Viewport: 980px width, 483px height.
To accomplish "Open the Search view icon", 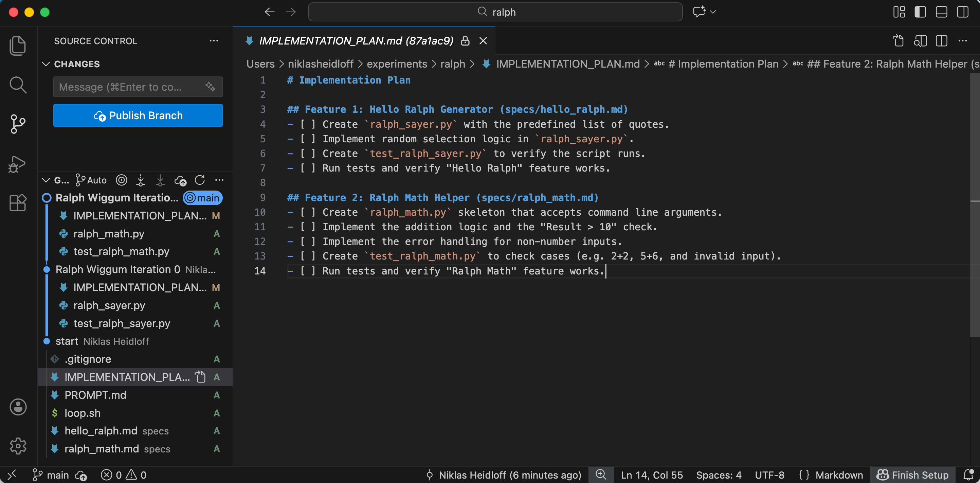I will [18, 85].
